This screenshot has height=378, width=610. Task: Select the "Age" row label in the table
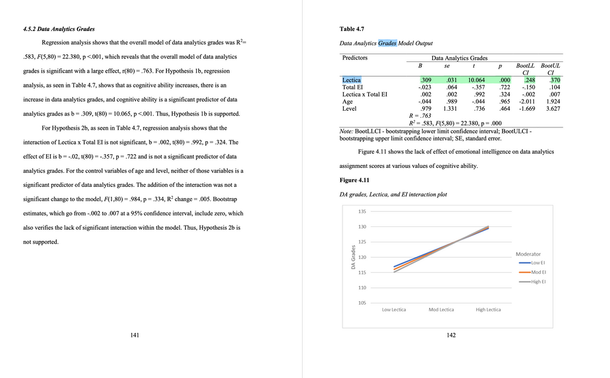(x=347, y=102)
